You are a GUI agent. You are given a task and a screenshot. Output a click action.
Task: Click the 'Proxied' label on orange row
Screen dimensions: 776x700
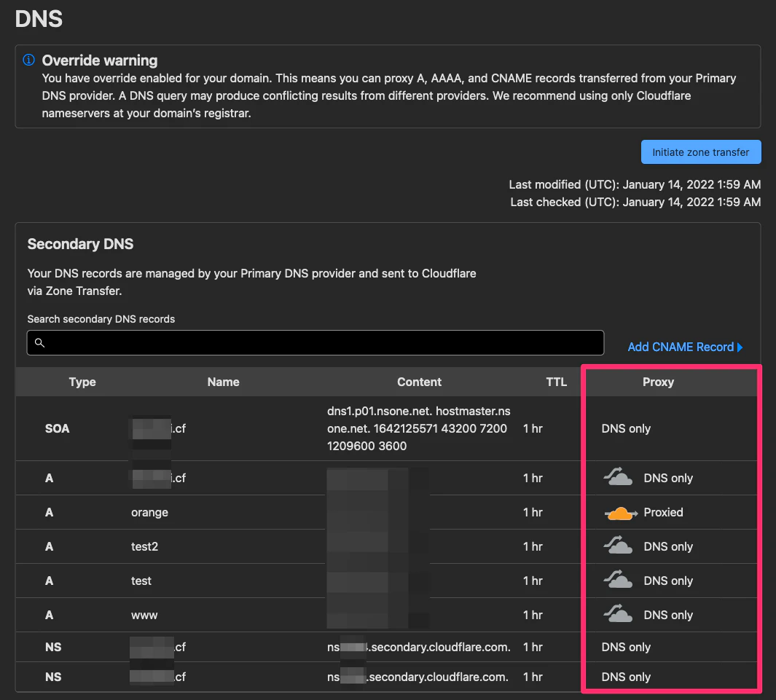click(663, 513)
